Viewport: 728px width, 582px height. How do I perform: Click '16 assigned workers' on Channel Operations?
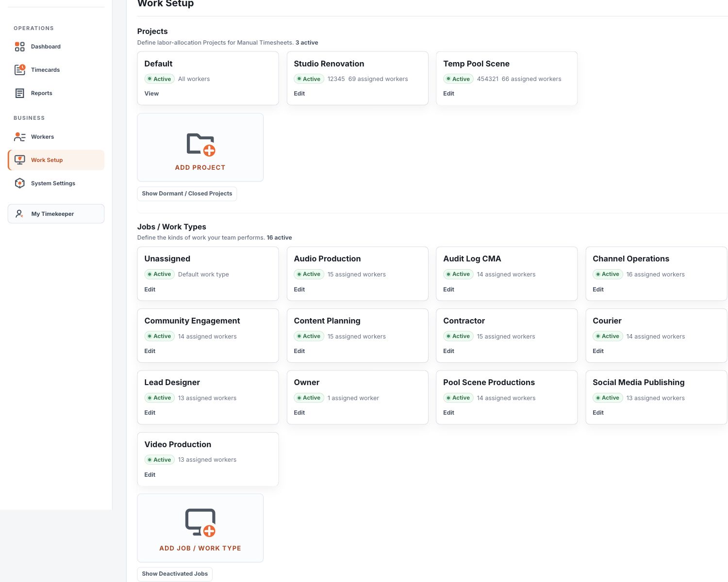point(655,275)
